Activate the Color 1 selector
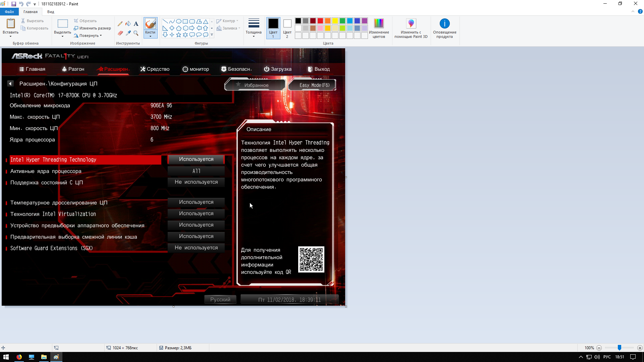The height and width of the screenshot is (362, 644). [x=273, y=28]
